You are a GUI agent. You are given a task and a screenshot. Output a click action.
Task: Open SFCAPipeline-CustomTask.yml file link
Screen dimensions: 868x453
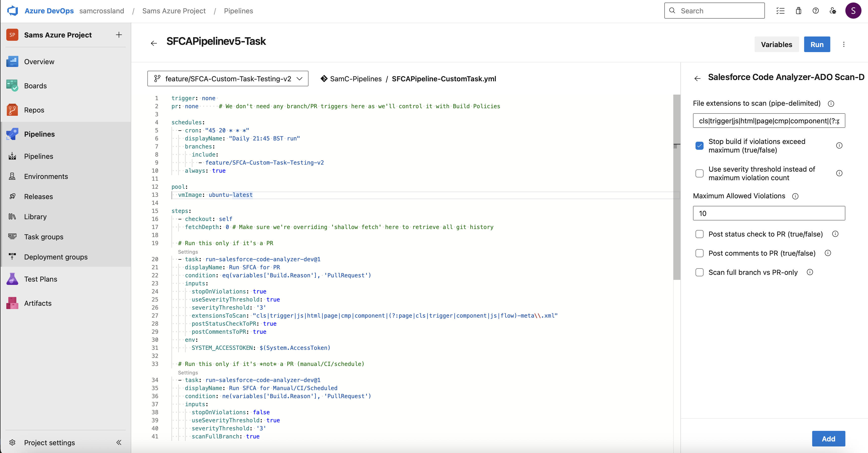444,79
